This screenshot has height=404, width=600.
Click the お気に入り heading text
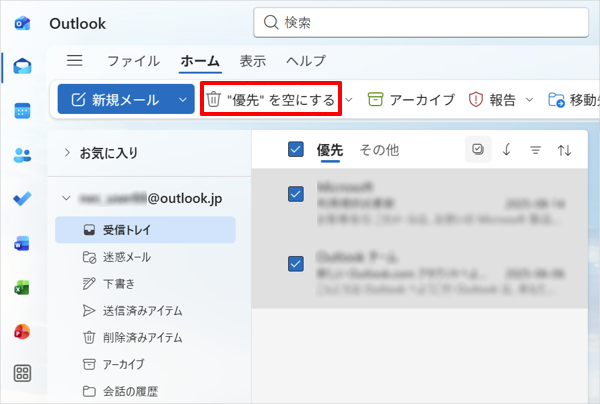[x=109, y=153]
